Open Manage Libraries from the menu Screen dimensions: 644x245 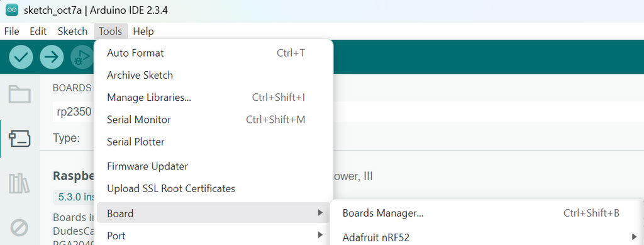(x=214, y=98)
